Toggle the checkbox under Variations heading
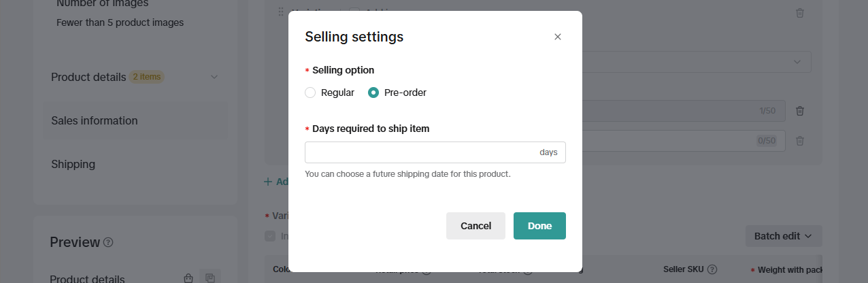 point(270,236)
